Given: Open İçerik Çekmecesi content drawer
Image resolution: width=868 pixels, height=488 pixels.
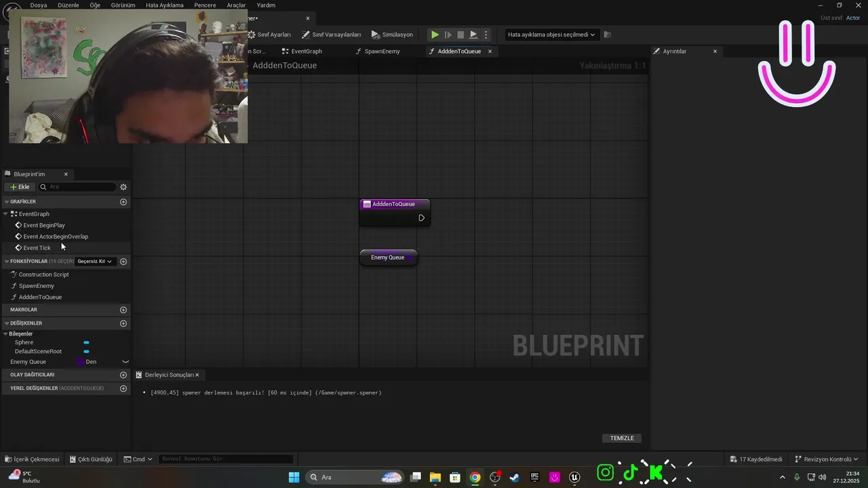Looking at the screenshot, I should 33,460.
